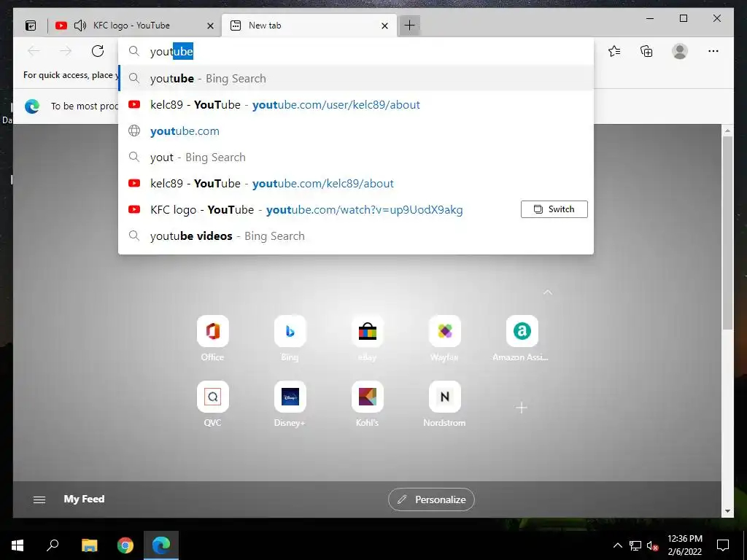Select the kelc89 youtube.com/kelc89/about suggestion

point(356,183)
